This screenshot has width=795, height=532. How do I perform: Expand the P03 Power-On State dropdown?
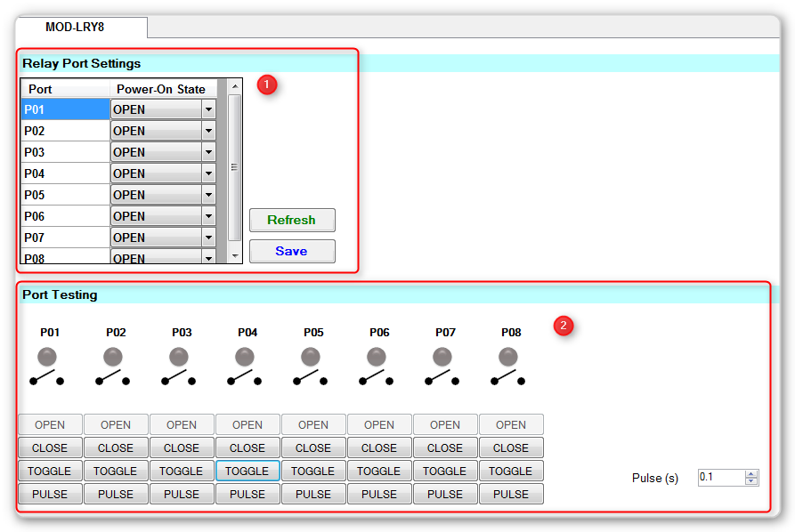208,152
